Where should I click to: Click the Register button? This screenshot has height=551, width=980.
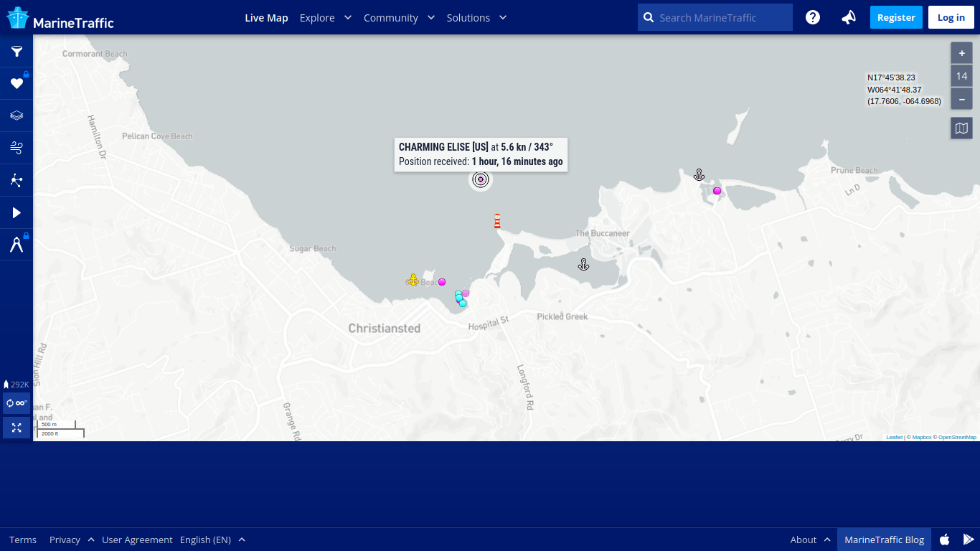(896, 17)
